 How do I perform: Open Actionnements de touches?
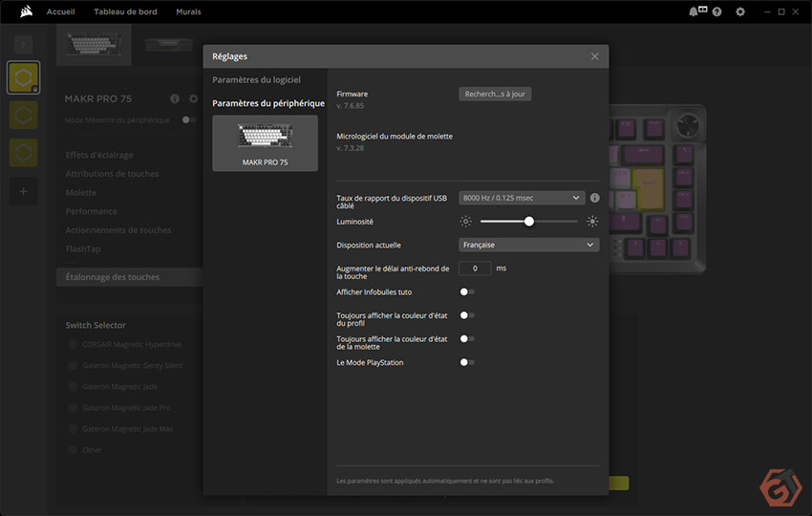pyautogui.click(x=118, y=230)
